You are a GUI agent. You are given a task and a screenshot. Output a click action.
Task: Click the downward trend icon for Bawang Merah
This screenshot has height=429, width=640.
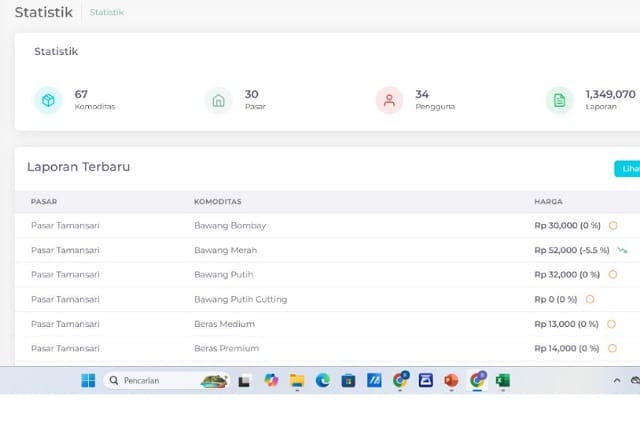pyautogui.click(x=622, y=250)
